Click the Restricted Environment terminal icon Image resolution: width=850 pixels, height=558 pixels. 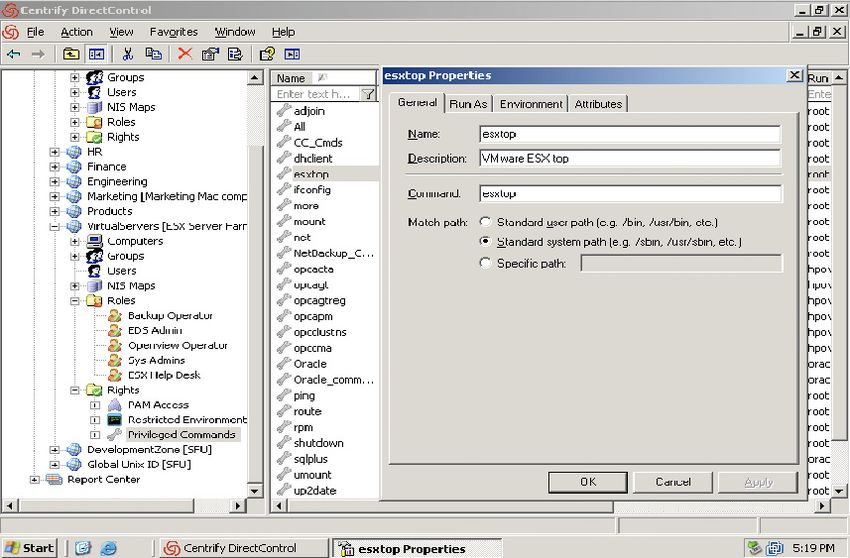click(114, 420)
